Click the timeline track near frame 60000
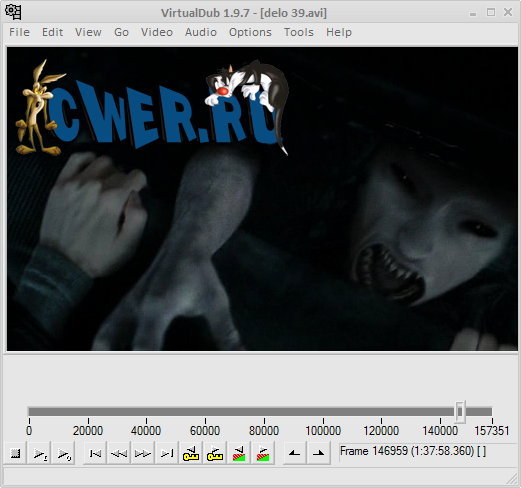 [205, 412]
